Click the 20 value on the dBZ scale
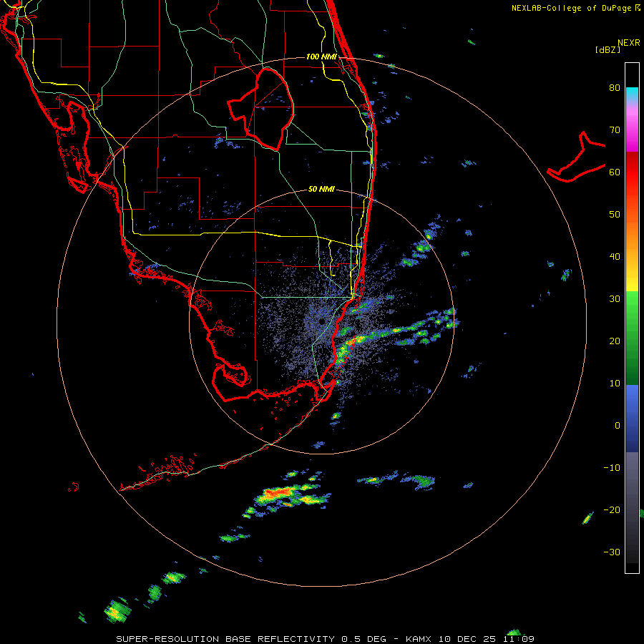Viewport: 644px width, 644px height. pos(615,341)
